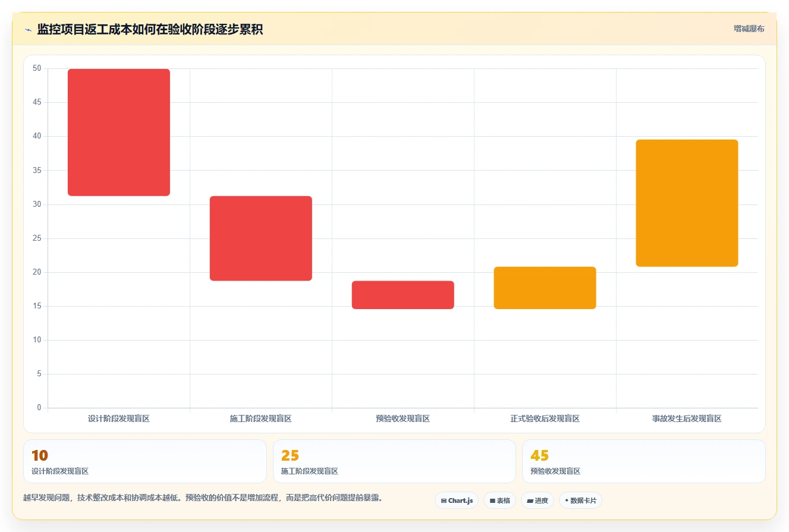Click the y-axis tick label 50
This screenshot has width=789, height=532.
point(37,68)
